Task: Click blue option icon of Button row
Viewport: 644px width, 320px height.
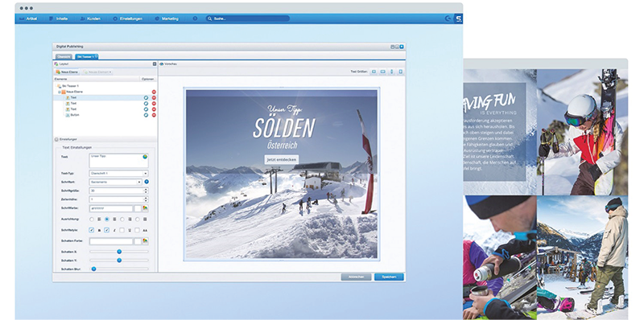Action: click(146, 115)
